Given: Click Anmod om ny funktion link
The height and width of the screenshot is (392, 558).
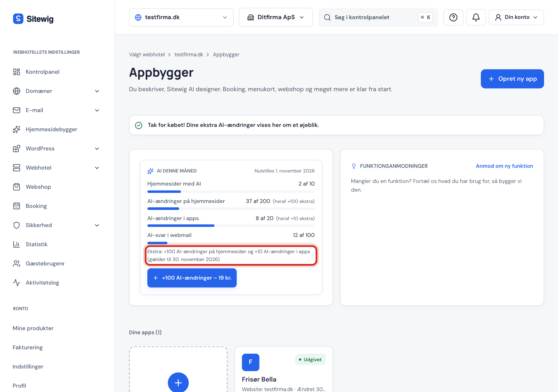Looking at the screenshot, I should click(504, 166).
